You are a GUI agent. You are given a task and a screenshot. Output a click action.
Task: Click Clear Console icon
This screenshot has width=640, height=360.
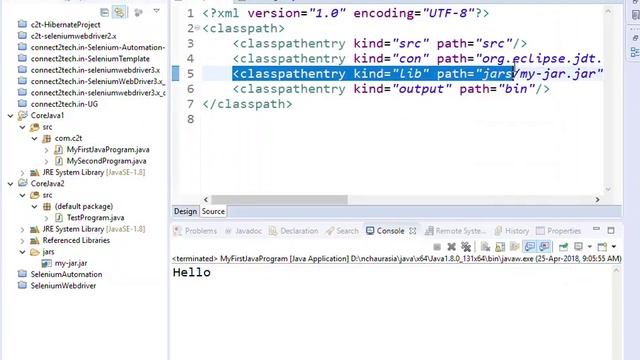485,247
